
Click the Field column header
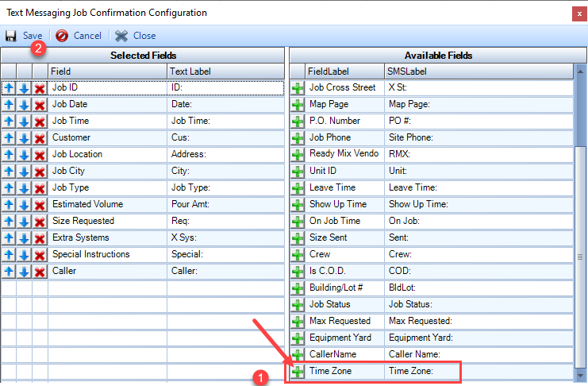pyautogui.click(x=107, y=71)
